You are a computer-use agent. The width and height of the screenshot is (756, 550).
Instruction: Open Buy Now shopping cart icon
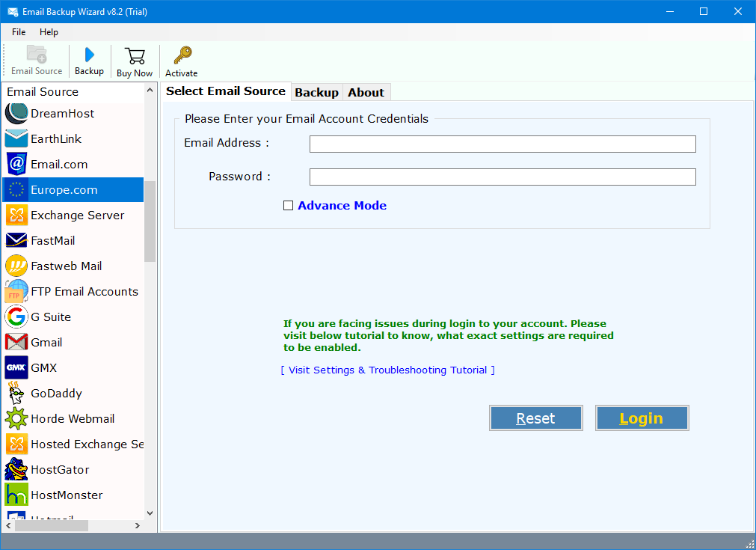[135, 56]
